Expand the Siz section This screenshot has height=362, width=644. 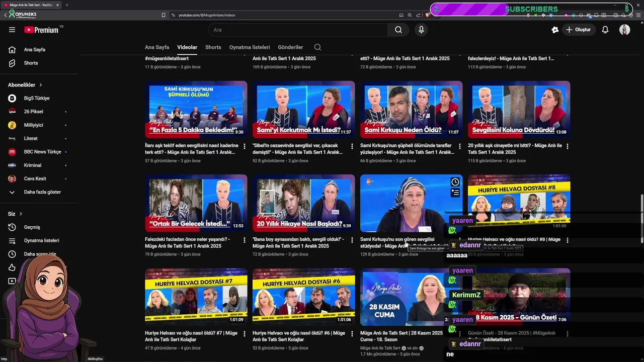15,214
